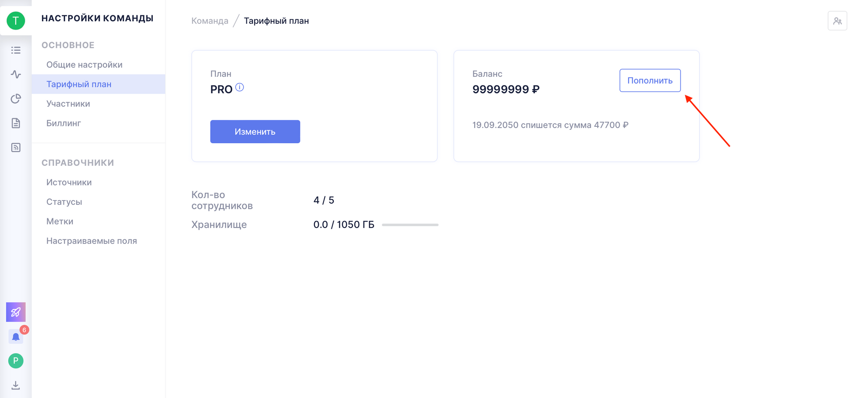Click the Хранилище storage progress bar
Viewport: 868px width, 398px height.
(410, 225)
